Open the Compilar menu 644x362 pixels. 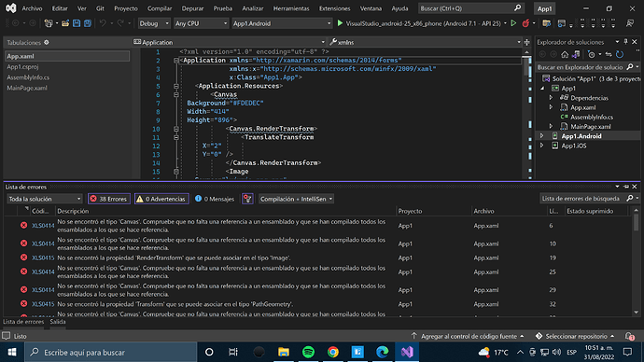pyautogui.click(x=160, y=8)
